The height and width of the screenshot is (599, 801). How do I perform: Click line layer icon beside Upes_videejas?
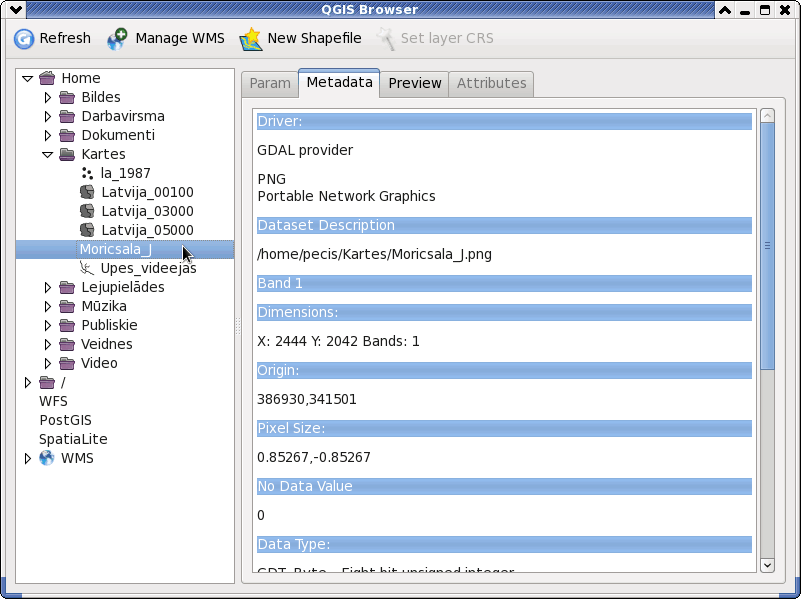point(87,268)
